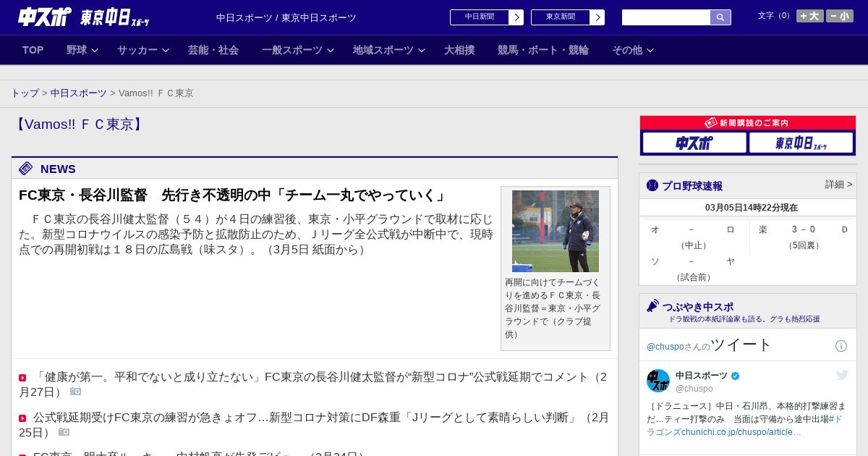Image resolution: width=868 pixels, height=456 pixels.
Task: Expand the サッカー chevron arrow
Action: coord(166,50)
